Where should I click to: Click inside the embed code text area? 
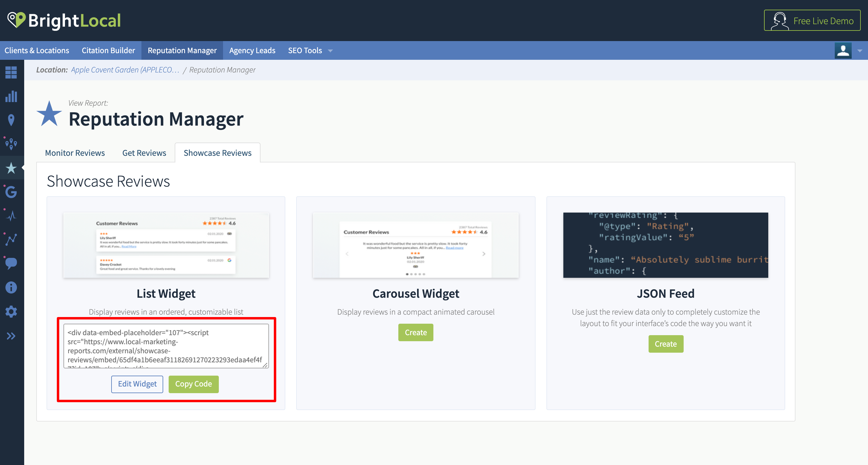[166, 346]
